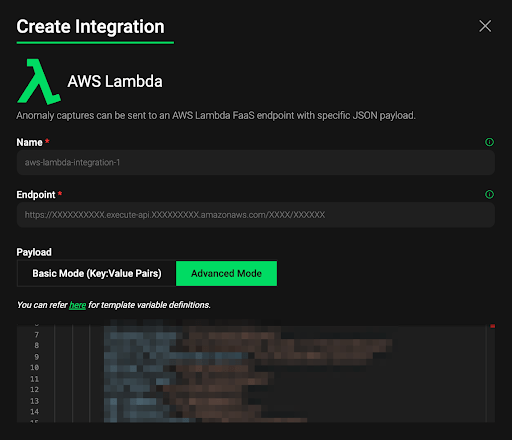512x440 pixels.
Task: Click the red marker in editor scrollbar
Action: (492, 326)
